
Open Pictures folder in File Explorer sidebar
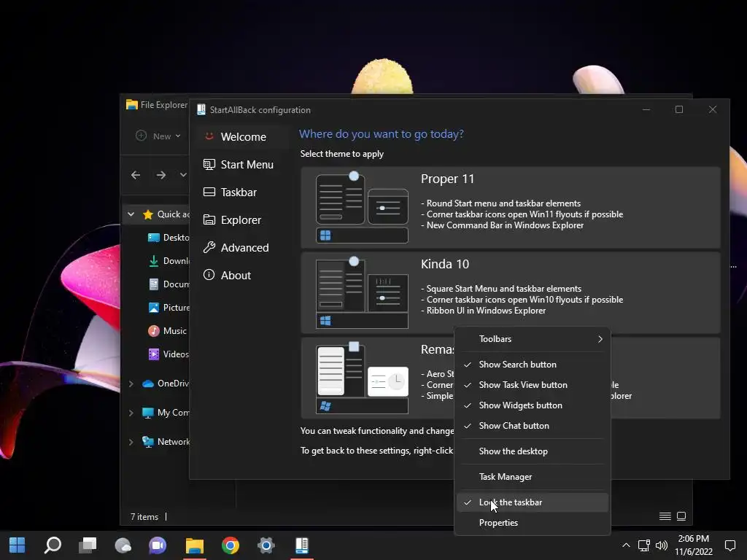pos(169,308)
